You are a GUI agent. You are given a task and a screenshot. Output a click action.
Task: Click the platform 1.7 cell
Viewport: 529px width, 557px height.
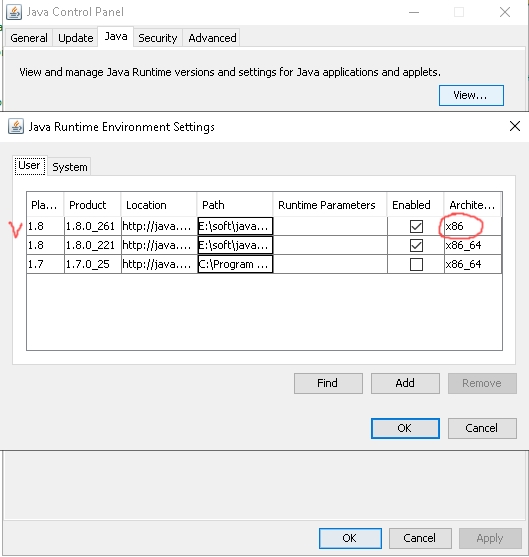[x=45, y=264]
